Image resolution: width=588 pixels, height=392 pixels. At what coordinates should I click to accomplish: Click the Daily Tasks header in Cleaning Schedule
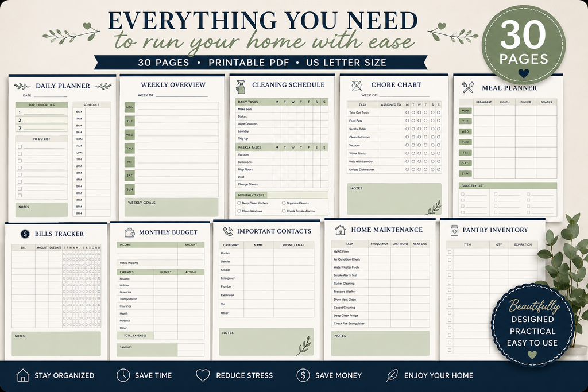(248, 102)
